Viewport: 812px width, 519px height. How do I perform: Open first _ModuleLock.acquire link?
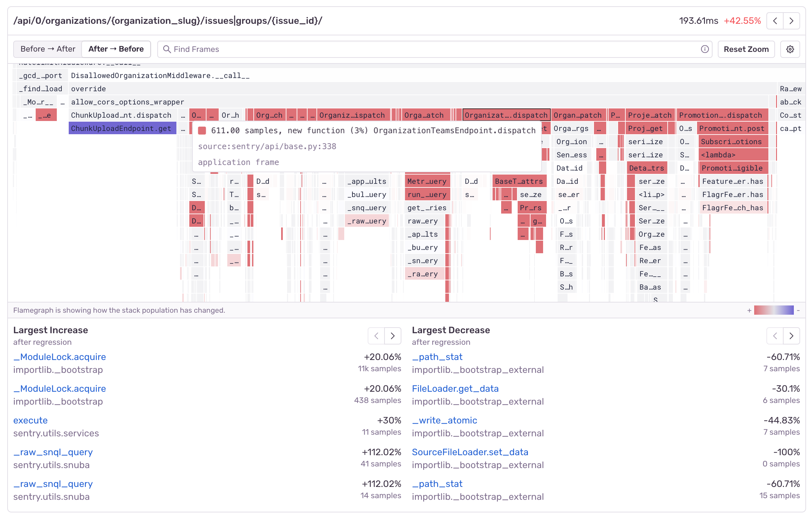click(x=60, y=357)
